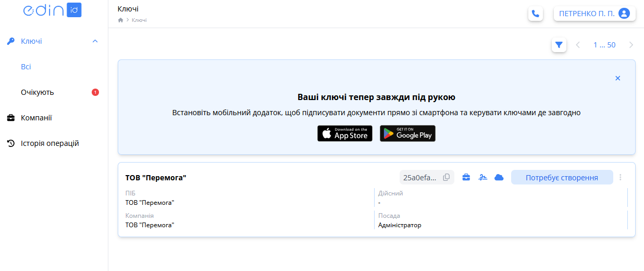Image resolution: width=644 pixels, height=271 pixels.
Task: Open Історія операцій in the sidebar
Action: 50,143
